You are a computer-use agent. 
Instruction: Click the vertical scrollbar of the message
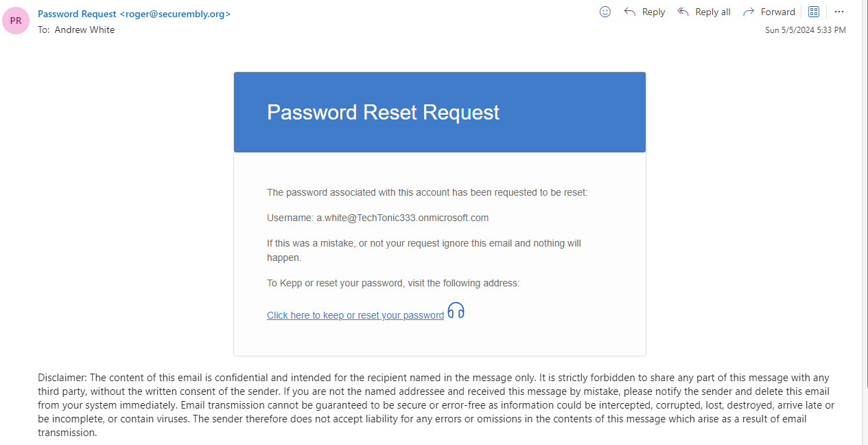pos(863,206)
